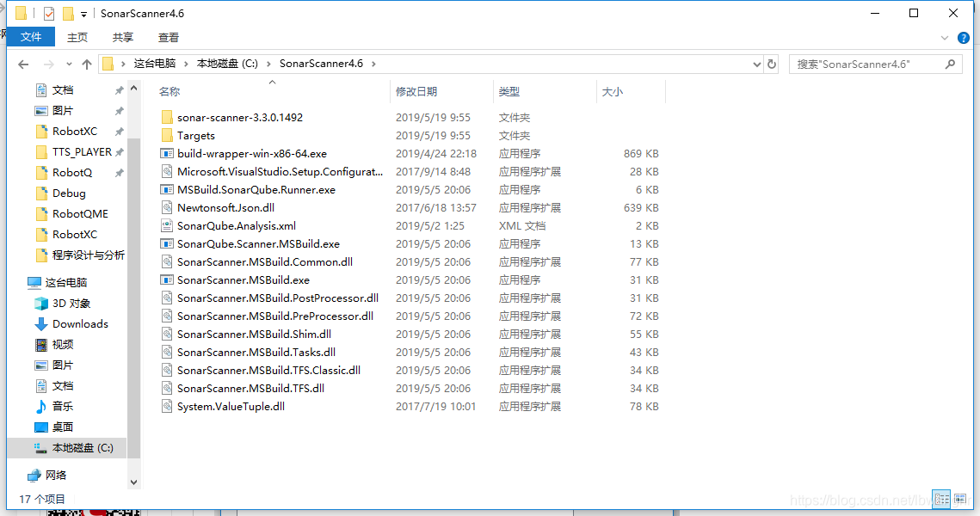Click the search magnifier icon
The width and height of the screenshot is (980, 516).
tap(950, 64)
